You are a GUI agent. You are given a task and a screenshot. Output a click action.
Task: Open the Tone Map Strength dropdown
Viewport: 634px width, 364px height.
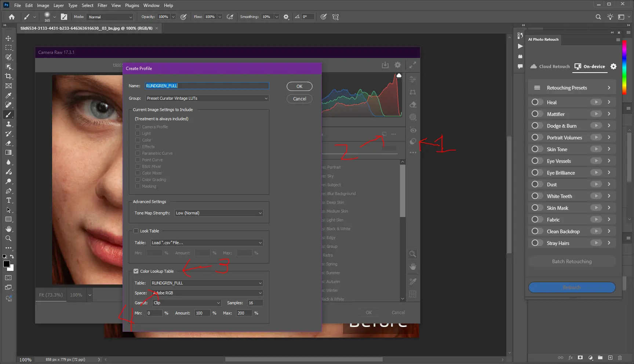tap(219, 213)
